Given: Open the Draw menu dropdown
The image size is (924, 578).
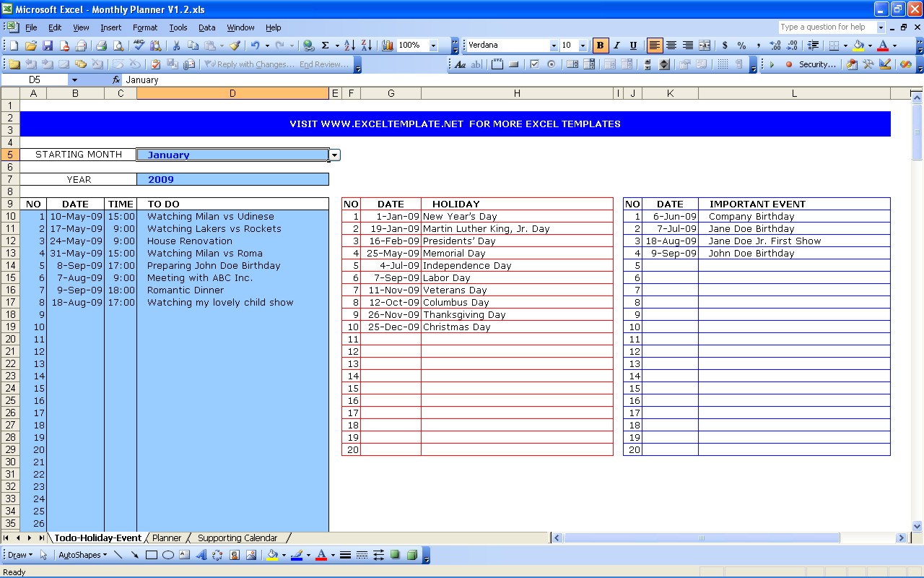Looking at the screenshot, I should [20, 555].
